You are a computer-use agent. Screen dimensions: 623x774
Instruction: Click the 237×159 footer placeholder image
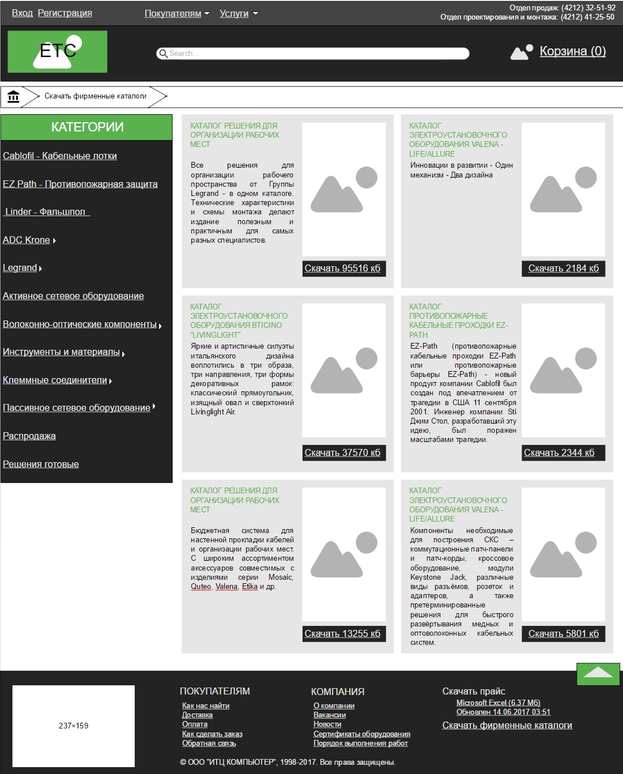click(x=73, y=726)
